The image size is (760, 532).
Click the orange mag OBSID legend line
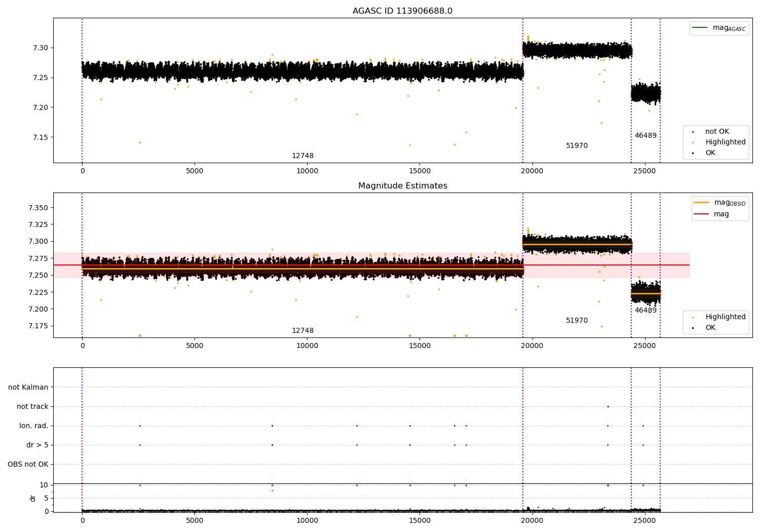pyautogui.click(x=702, y=202)
